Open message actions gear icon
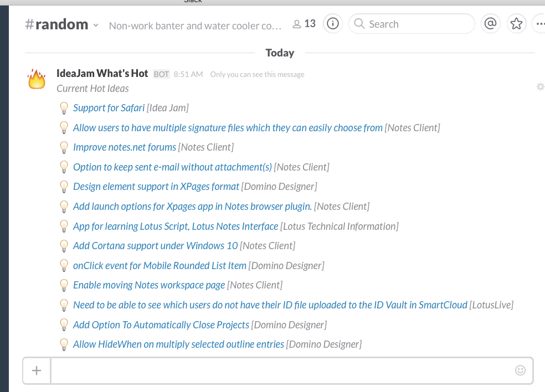 point(540,87)
